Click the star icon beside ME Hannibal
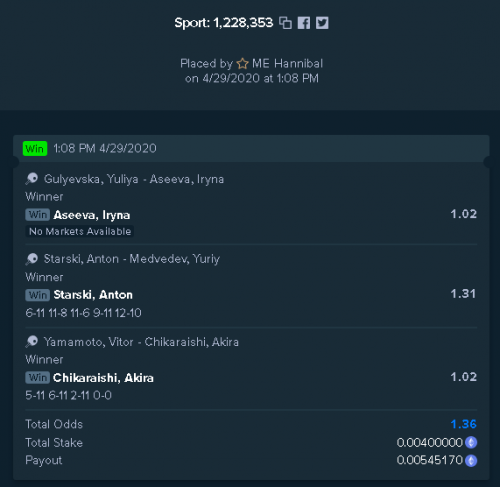This screenshot has height=487, width=500. pyautogui.click(x=242, y=63)
